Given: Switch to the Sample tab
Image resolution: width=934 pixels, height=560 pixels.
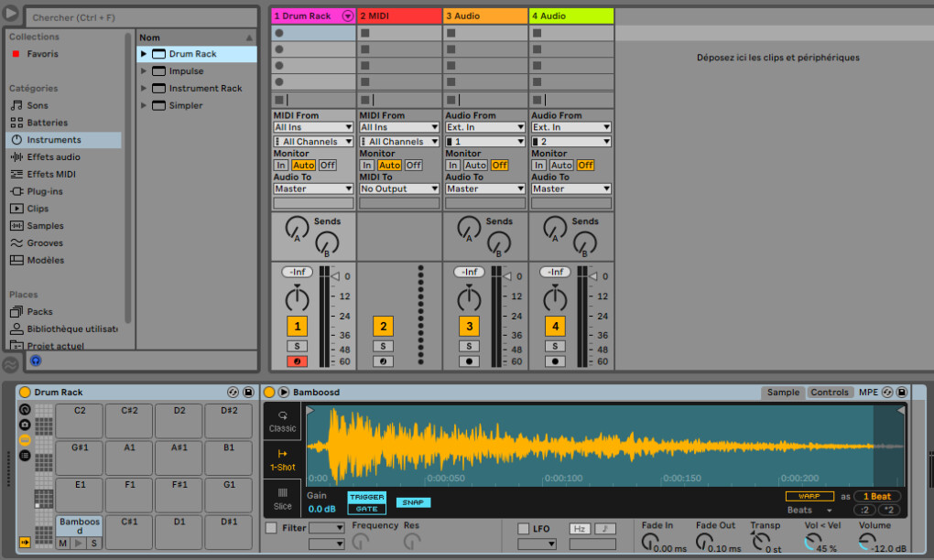Looking at the screenshot, I should point(783,393).
